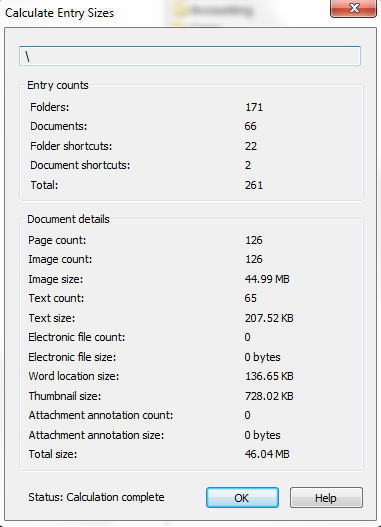Click the entry Total value 261
Image resolution: width=381 pixels, height=527 pixels.
(x=254, y=185)
